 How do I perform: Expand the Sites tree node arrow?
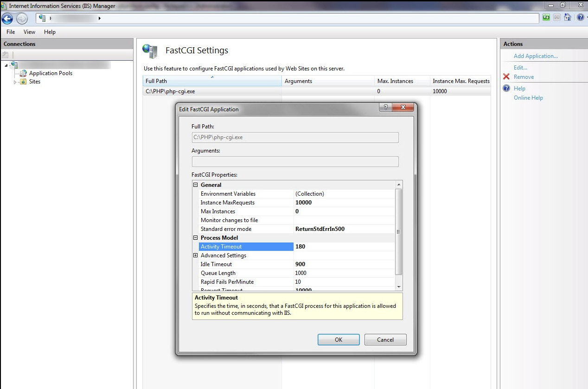click(15, 82)
